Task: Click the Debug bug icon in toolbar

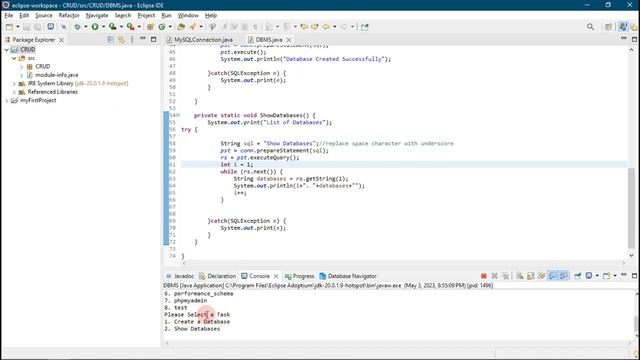Action: tap(77, 27)
